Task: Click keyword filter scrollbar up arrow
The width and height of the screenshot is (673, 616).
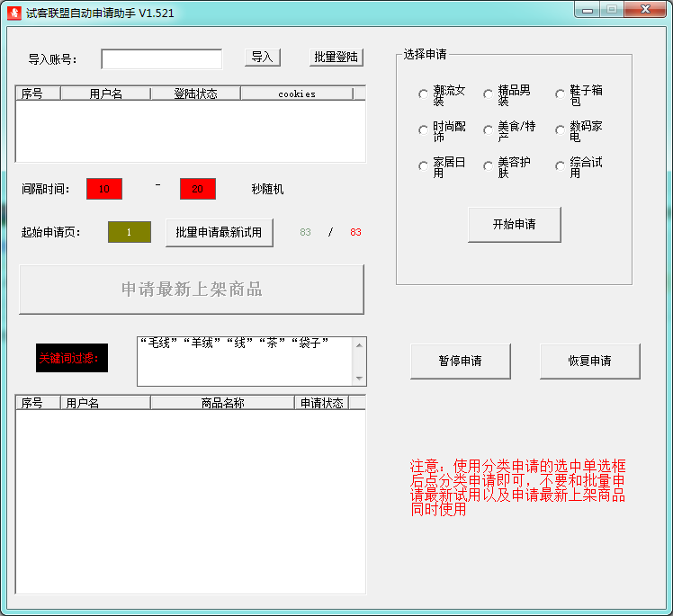Action: (x=359, y=345)
